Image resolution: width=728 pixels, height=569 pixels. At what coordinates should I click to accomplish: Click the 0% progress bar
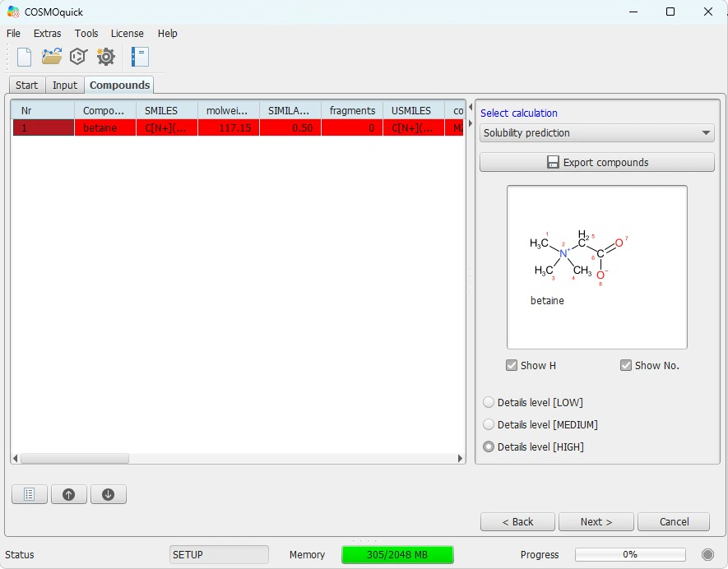(630, 555)
